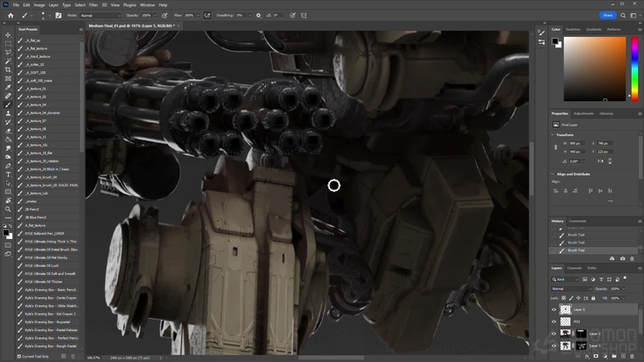Select 2B Pencil tool preset
644x362 pixels.
(x=32, y=209)
